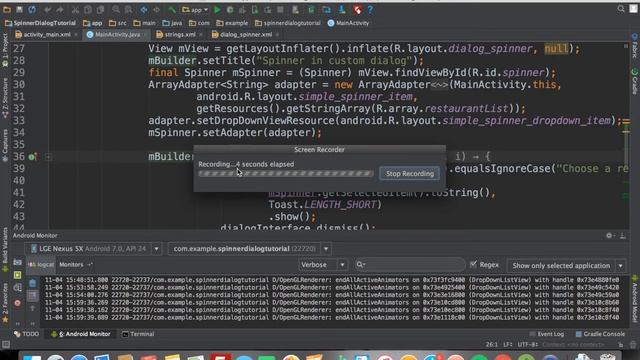Open the Show only selected application dropdown
Viewport: 640px width, 360px height.
coord(567,265)
